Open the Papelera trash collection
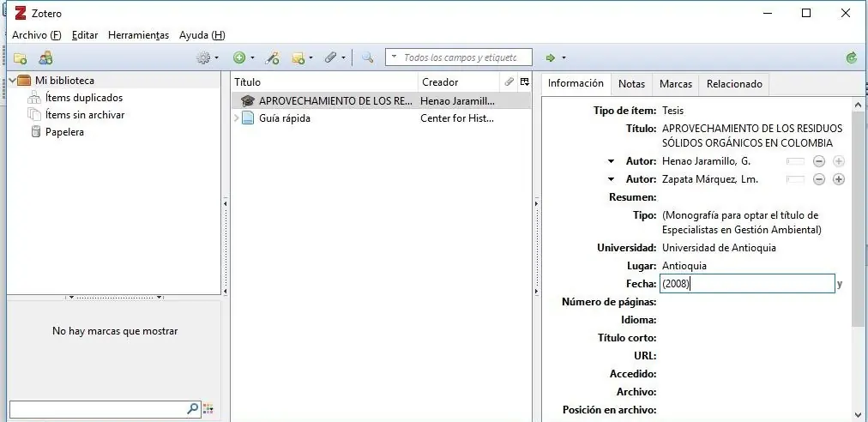 (x=65, y=132)
